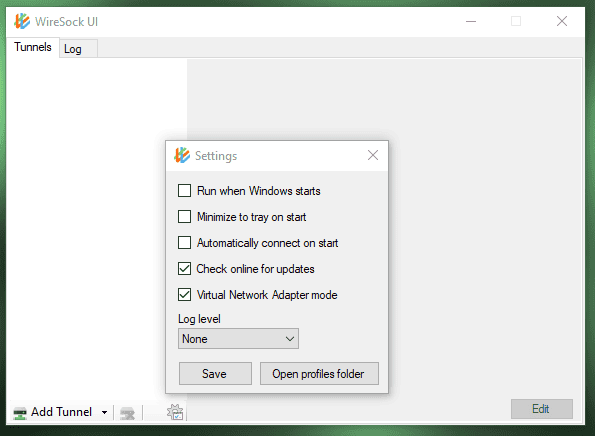Screen dimensions: 595x436
Task: Expand the Log level combo box
Action: tap(238, 338)
